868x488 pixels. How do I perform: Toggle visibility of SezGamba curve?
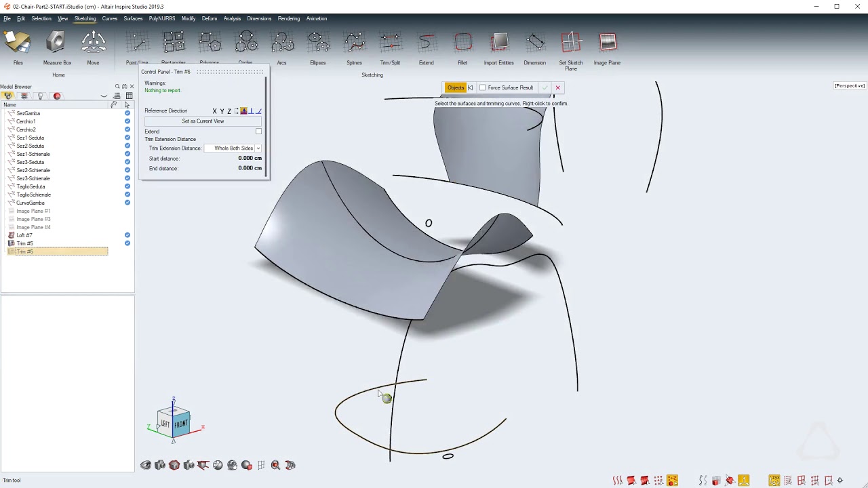click(127, 113)
